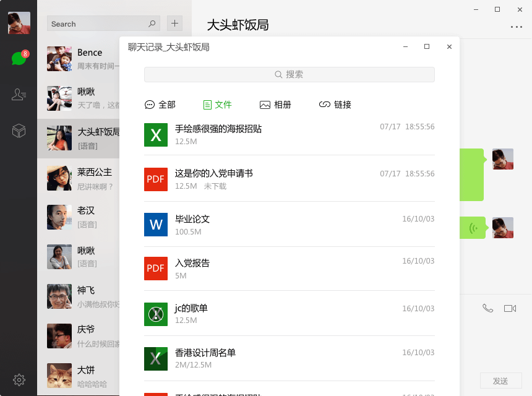Image resolution: width=532 pixels, height=396 pixels.
Task: Play the green voice message bubble
Action: coord(473,228)
